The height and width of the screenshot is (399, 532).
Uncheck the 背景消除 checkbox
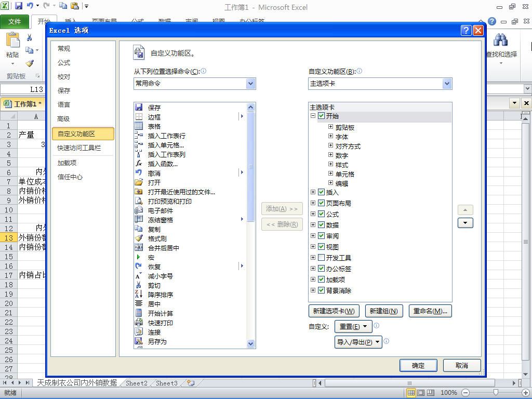click(x=321, y=290)
